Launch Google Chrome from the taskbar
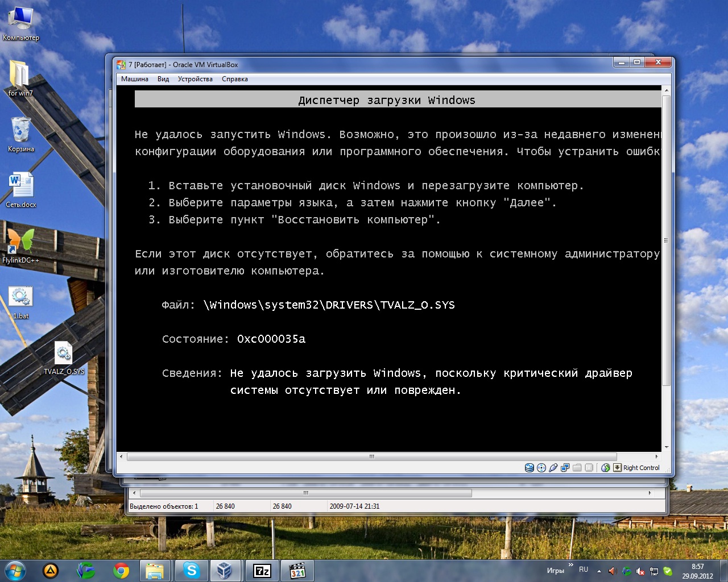This screenshot has height=582, width=728. 121,570
